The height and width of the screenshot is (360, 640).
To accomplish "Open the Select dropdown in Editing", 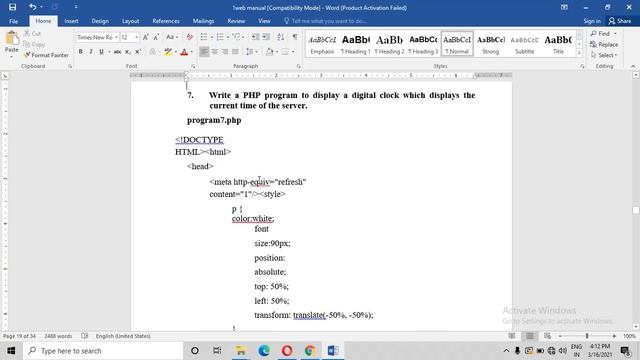I will [x=604, y=55].
